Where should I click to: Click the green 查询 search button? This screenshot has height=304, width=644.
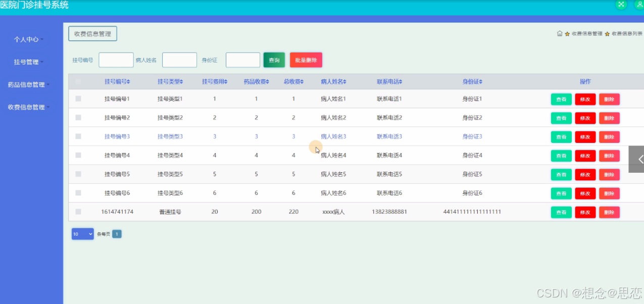click(x=274, y=60)
